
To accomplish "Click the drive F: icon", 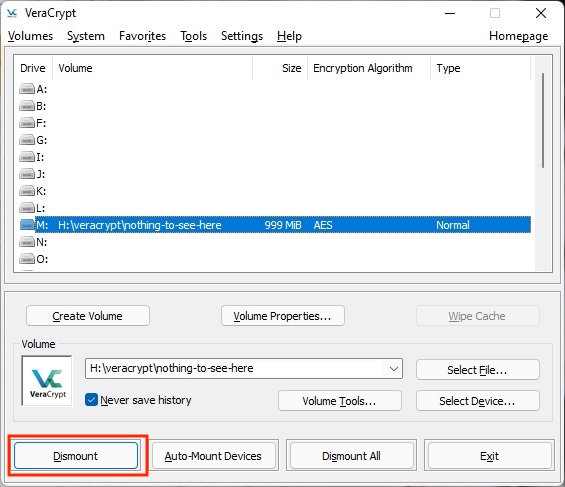I will [27, 123].
